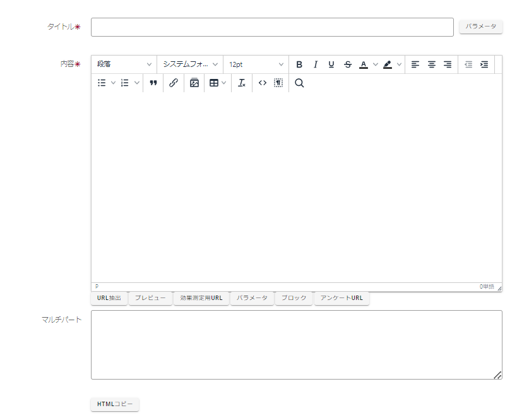Expand the font family dropdown

click(x=190, y=64)
